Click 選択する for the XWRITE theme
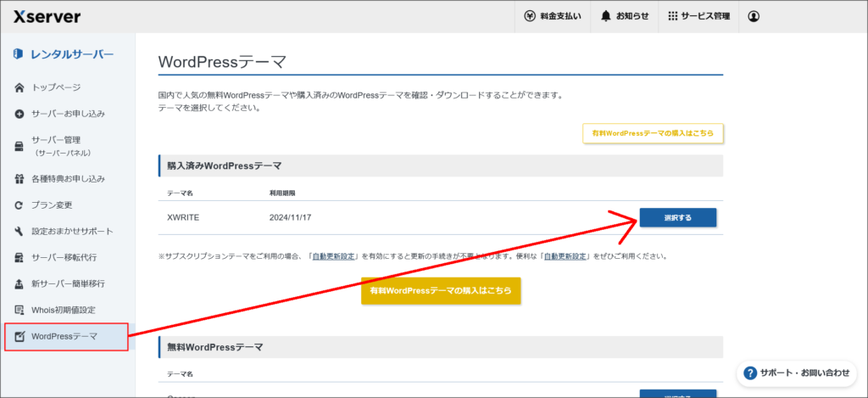 [x=678, y=217]
